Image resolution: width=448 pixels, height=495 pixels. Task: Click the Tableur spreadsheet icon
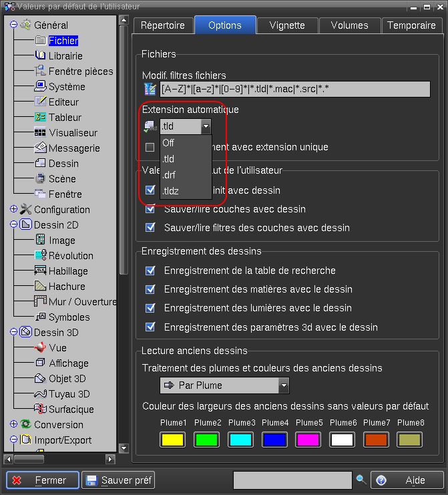click(40, 118)
